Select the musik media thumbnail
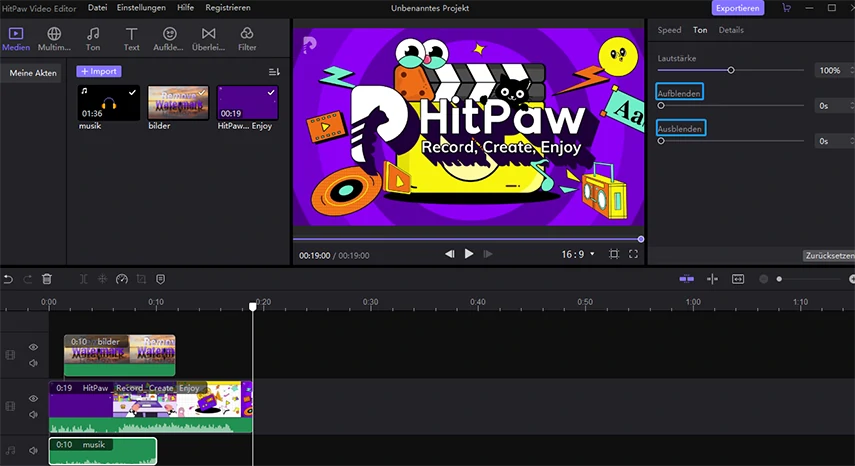This screenshot has width=855, height=466. click(109, 102)
